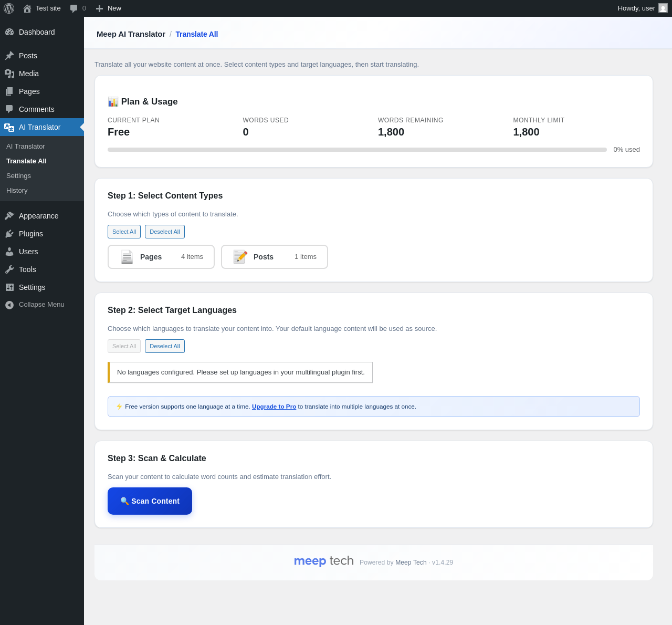Click the user avatar in admin bar
The width and height of the screenshot is (672, 625).
pyautogui.click(x=663, y=8)
